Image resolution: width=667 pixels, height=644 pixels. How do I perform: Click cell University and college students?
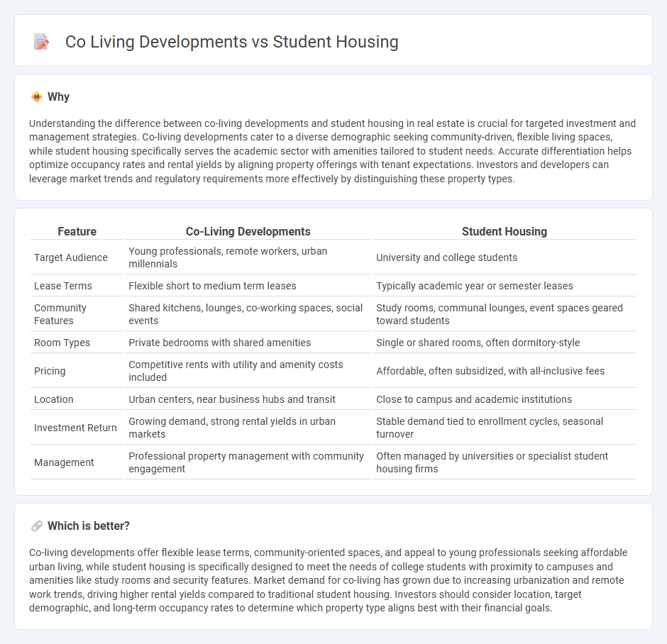click(x=505, y=257)
